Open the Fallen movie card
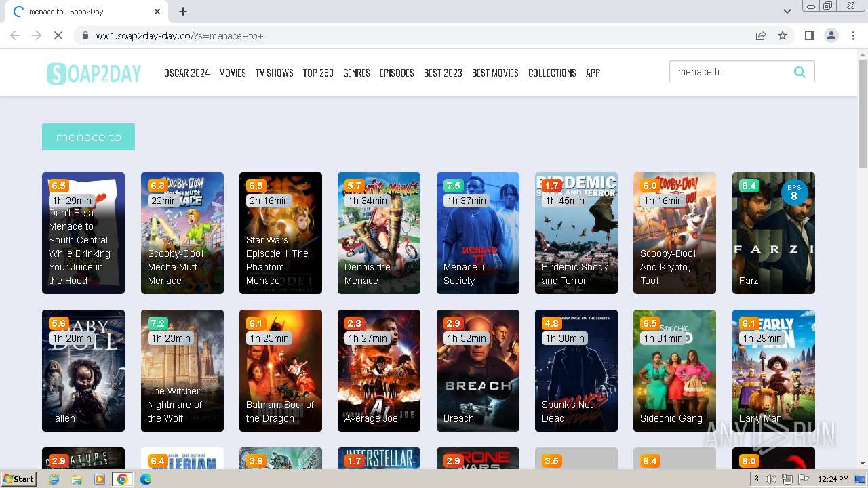The width and height of the screenshot is (868, 488). click(x=83, y=371)
